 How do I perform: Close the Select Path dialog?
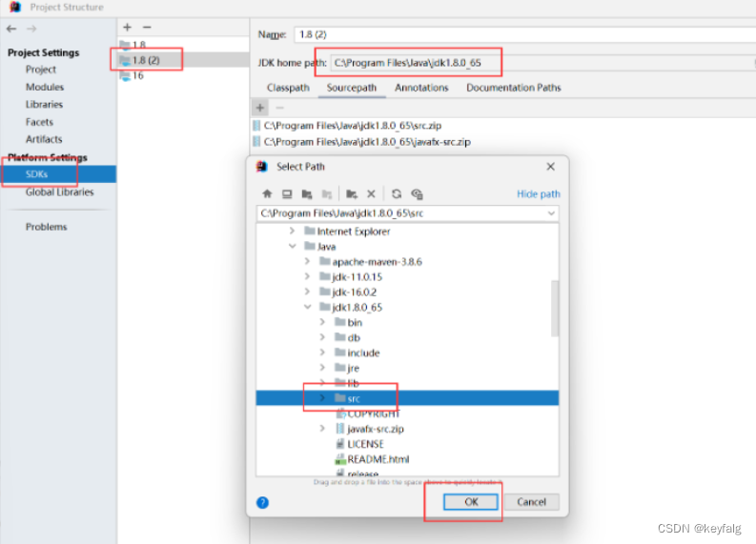click(x=551, y=167)
